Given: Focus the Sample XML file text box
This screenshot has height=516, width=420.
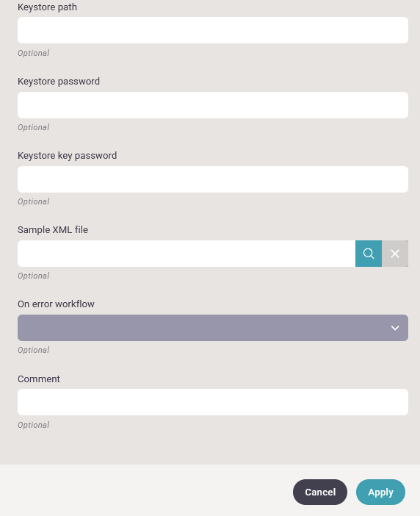Looking at the screenshot, I should (187, 254).
